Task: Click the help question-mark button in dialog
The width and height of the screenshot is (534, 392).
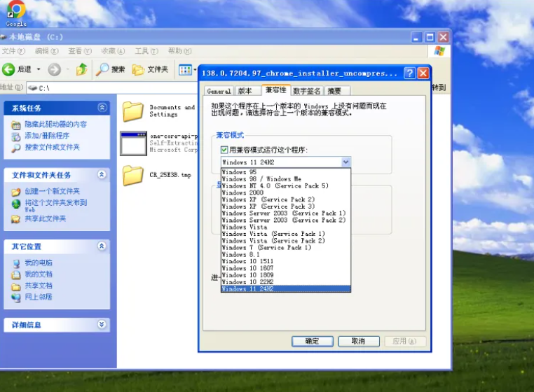Action: 409,73
